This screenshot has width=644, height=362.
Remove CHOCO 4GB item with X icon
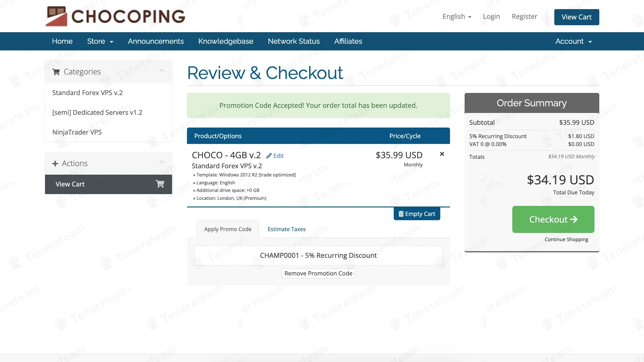[442, 154]
